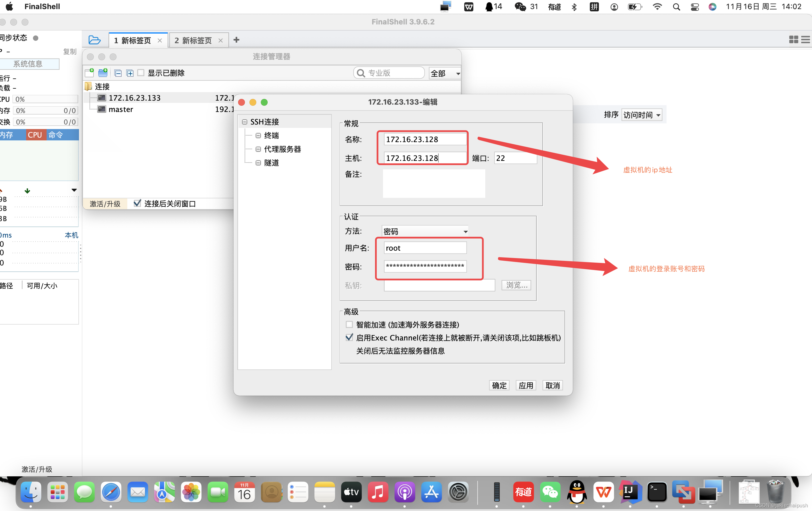Screen dimensions: 812x511
Task: Collapse all with the minus box icon
Action: pos(118,73)
